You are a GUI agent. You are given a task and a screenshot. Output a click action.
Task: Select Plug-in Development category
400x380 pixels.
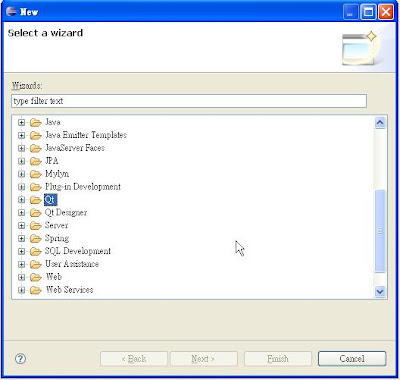click(83, 187)
